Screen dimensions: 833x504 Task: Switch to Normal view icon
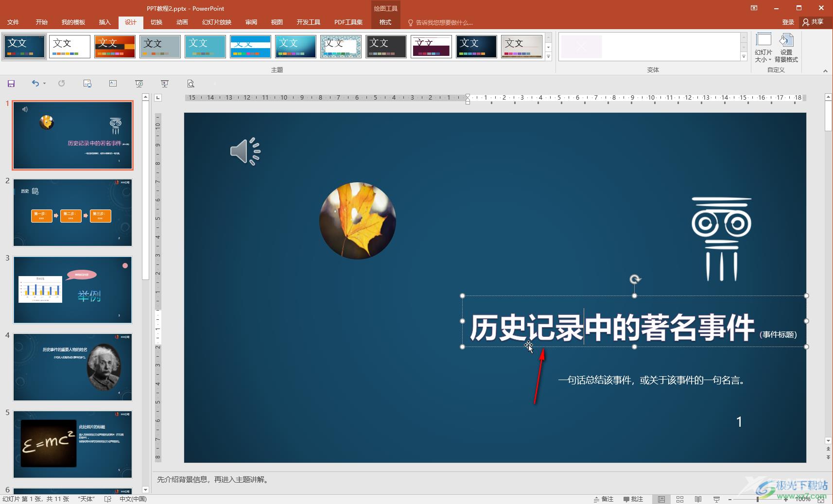pos(661,499)
